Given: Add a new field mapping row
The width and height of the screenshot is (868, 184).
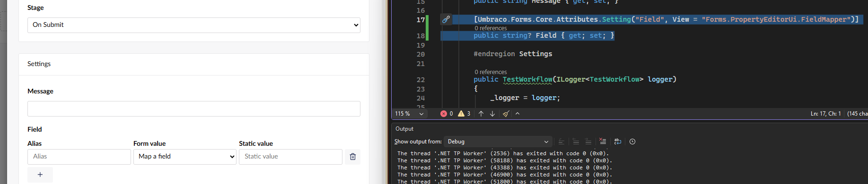Looking at the screenshot, I should [40, 175].
